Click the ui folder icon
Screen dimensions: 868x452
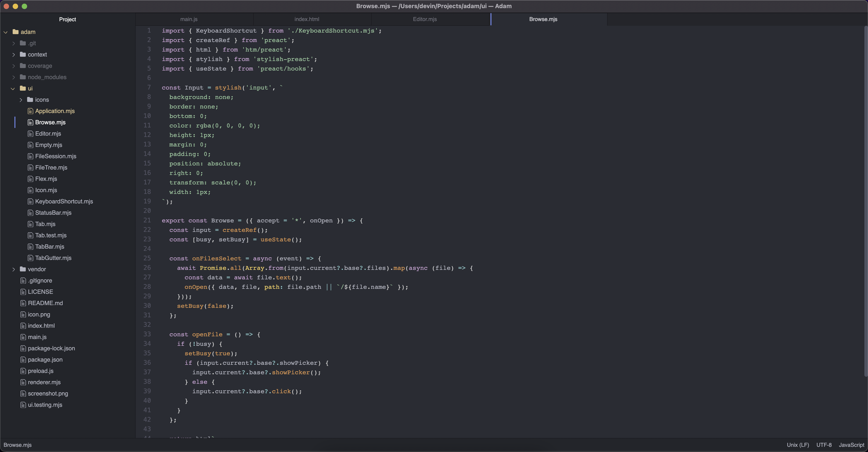point(23,88)
